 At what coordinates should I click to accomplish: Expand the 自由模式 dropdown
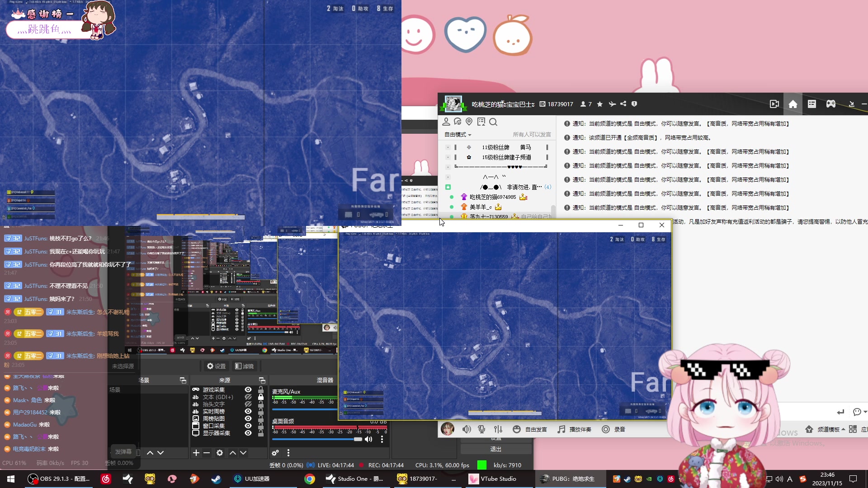click(x=458, y=135)
